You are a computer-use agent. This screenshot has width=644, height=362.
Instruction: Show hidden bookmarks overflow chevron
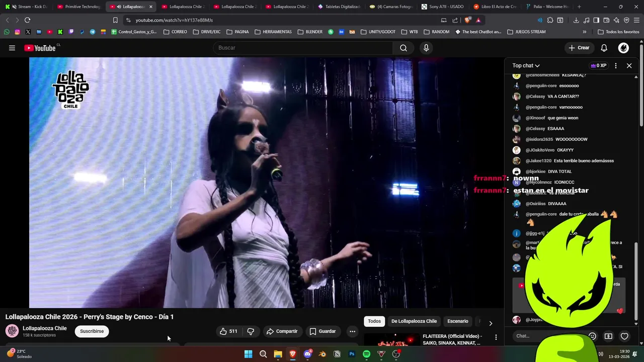tap(584, 32)
